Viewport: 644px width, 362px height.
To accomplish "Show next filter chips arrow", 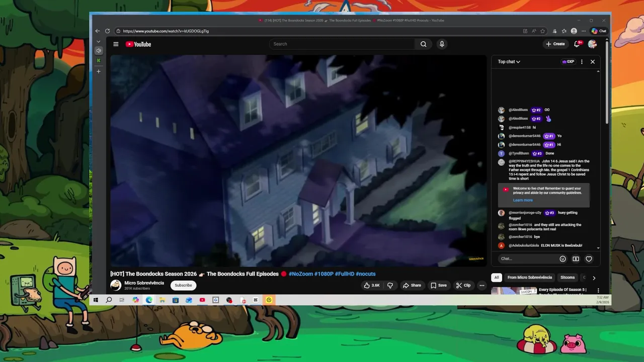I will pos(594,278).
